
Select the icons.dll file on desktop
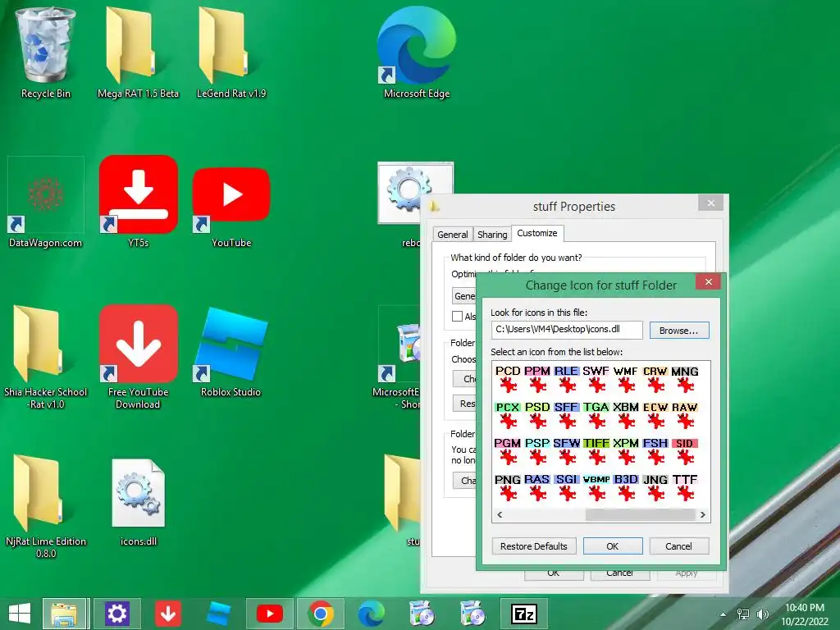click(138, 502)
